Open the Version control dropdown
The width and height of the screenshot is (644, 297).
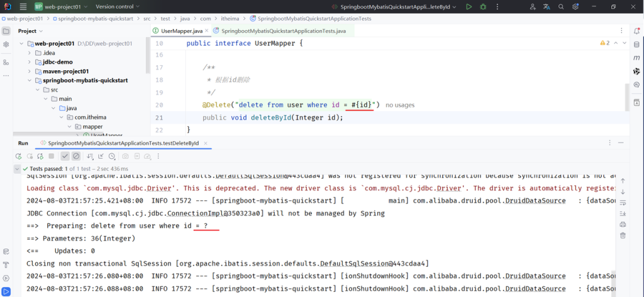point(118,7)
